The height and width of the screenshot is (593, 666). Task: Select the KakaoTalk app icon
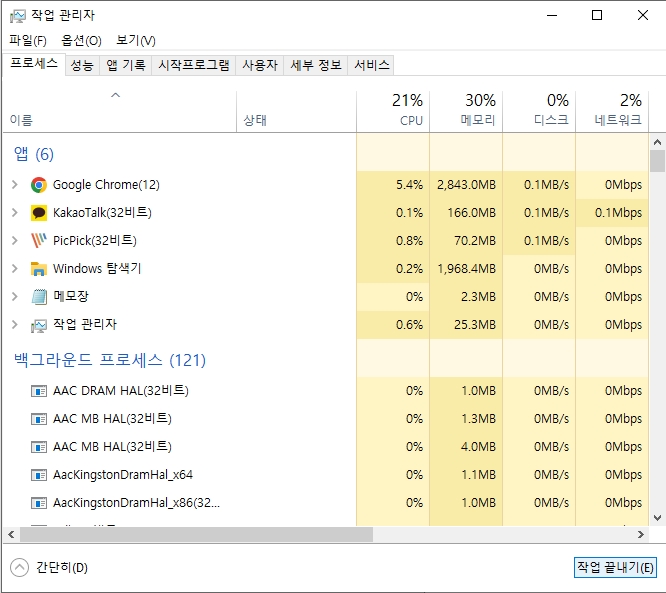pyautogui.click(x=39, y=213)
